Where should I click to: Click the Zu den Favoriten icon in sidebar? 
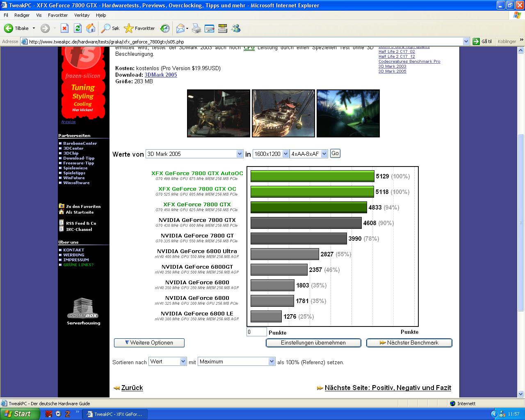click(62, 206)
